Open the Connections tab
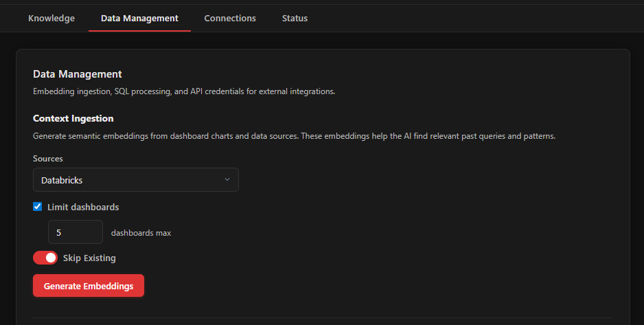Screen dimensions: 644x325 point(230,18)
